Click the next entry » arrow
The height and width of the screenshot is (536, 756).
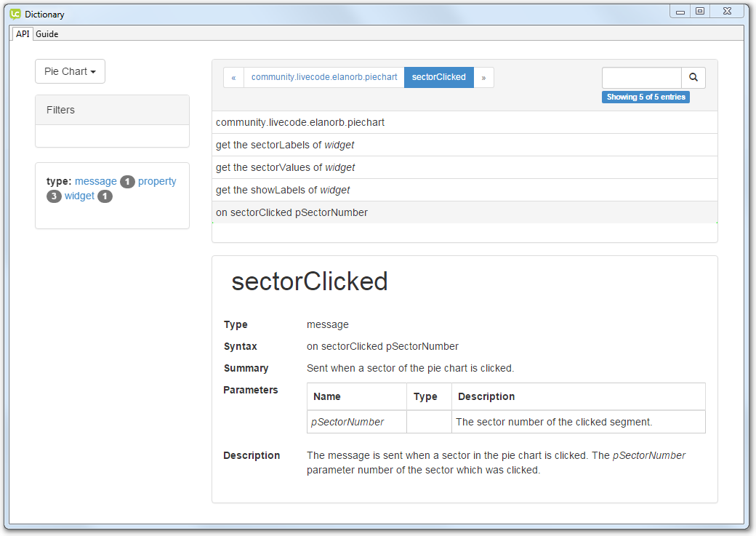[483, 77]
